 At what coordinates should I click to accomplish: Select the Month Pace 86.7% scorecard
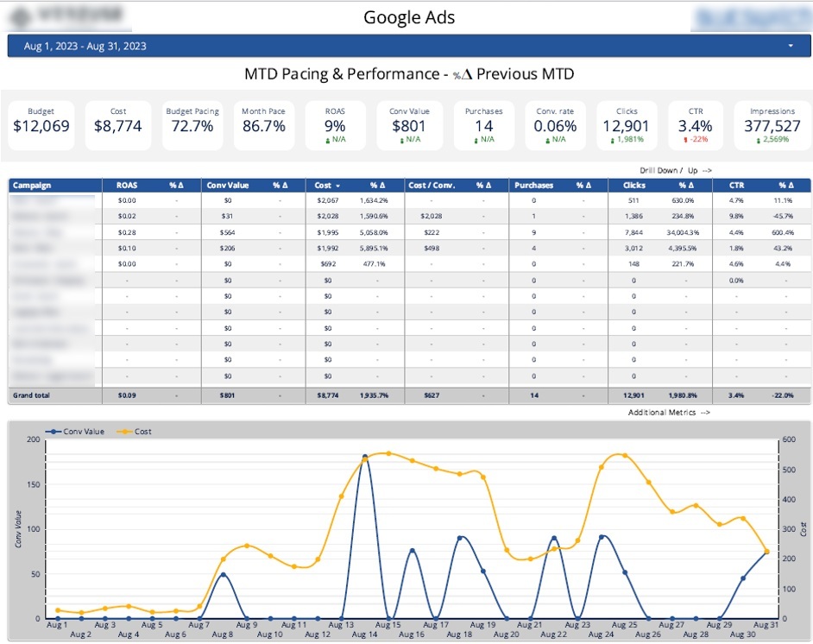pyautogui.click(x=263, y=125)
